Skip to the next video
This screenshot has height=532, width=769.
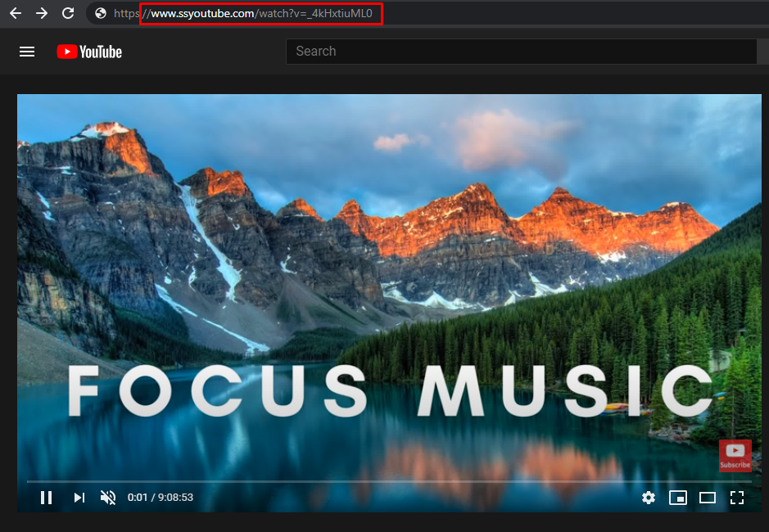[79, 497]
